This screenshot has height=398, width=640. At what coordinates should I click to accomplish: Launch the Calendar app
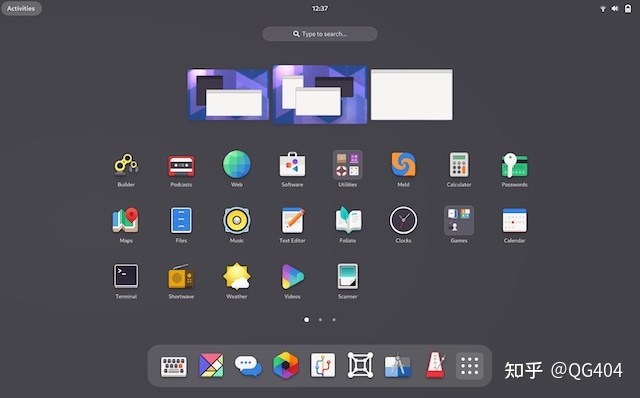(x=514, y=220)
